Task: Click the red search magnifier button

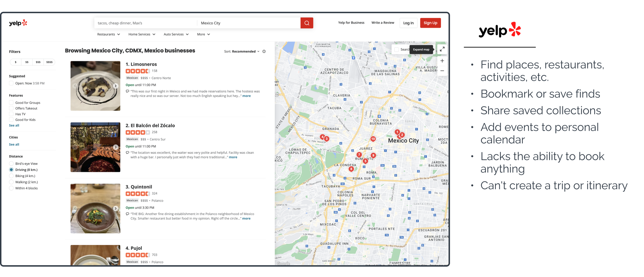Action: pyautogui.click(x=307, y=23)
